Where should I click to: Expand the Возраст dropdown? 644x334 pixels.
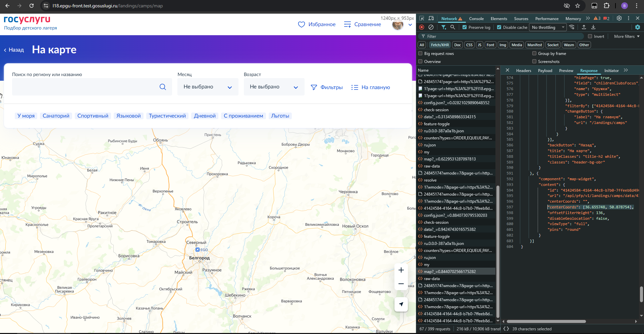pos(274,87)
